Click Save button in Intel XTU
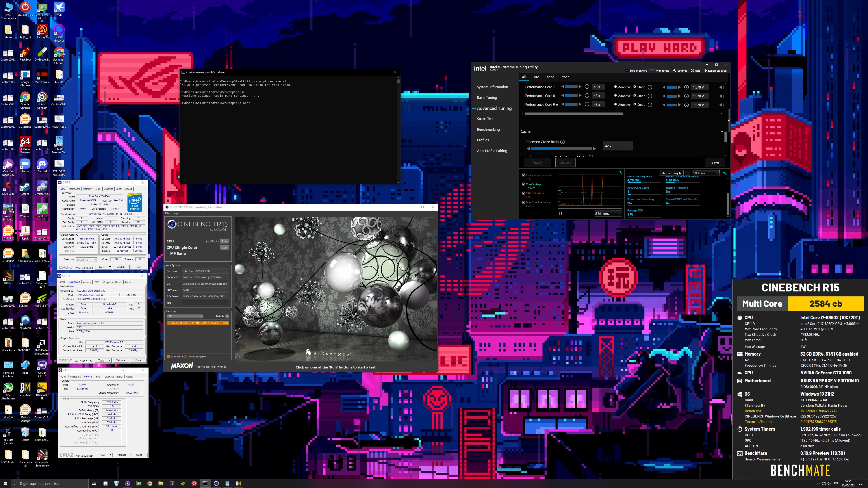The height and width of the screenshot is (488, 868). pos(715,162)
